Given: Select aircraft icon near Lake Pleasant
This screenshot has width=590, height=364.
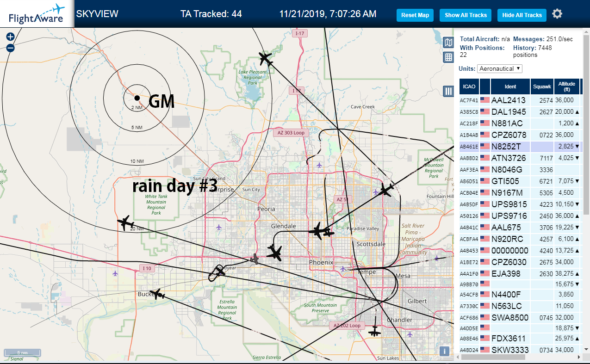Looking at the screenshot, I should 266,59.
